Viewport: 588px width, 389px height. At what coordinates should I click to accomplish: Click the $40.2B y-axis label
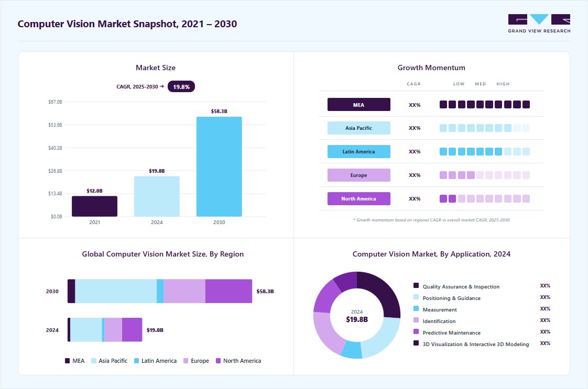[55, 148]
